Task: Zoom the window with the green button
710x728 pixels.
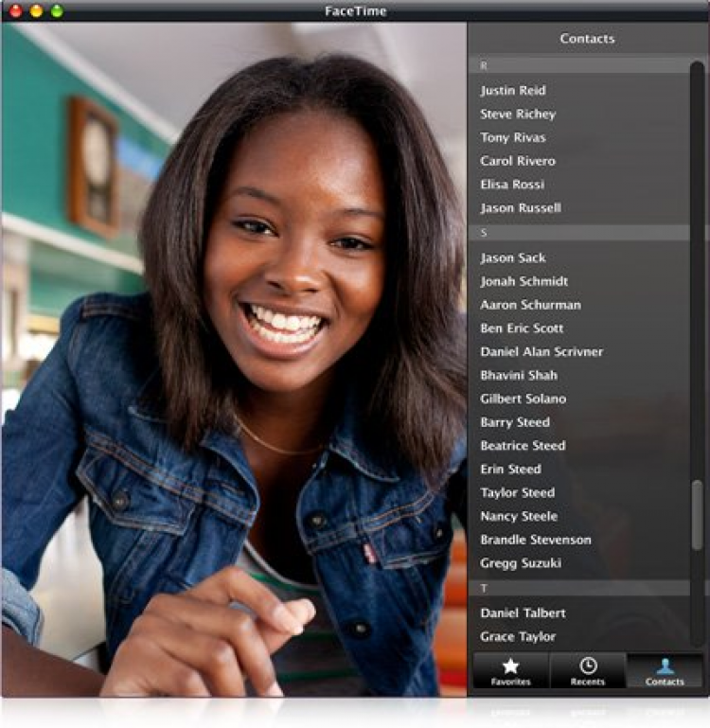Action: coord(57,10)
